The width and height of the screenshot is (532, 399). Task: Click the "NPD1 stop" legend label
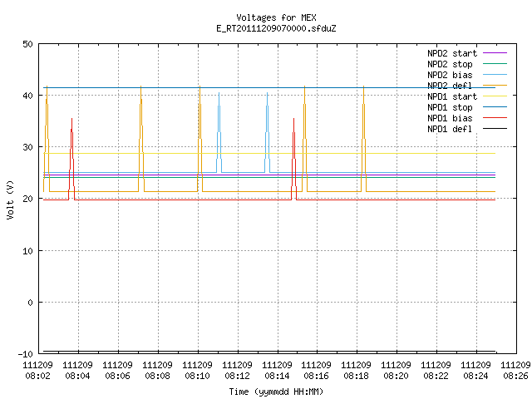tap(450, 107)
